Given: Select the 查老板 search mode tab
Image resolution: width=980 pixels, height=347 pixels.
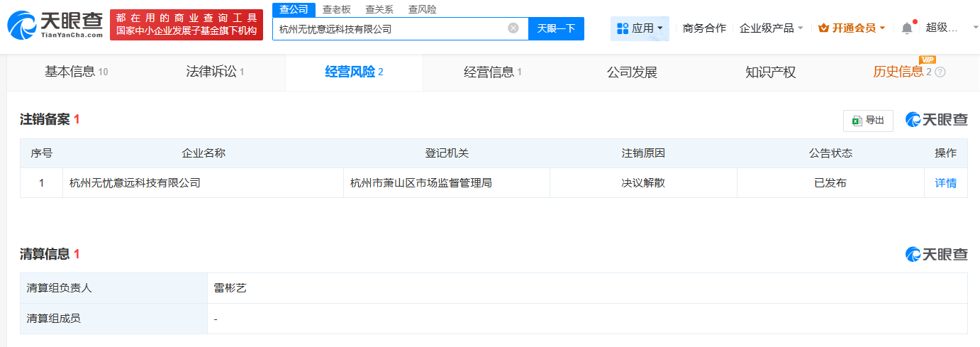Looking at the screenshot, I should pos(336,9).
